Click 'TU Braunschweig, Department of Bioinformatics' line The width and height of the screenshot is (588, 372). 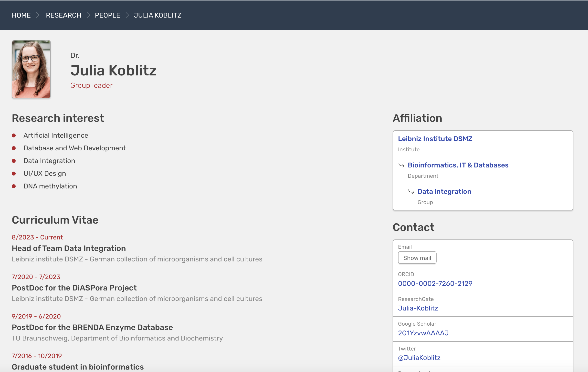click(x=117, y=338)
